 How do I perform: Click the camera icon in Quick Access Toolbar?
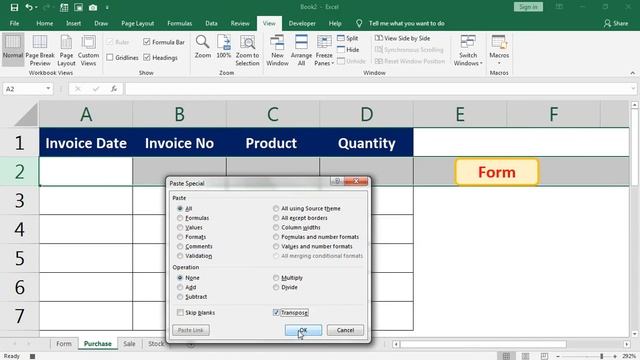(93, 7)
